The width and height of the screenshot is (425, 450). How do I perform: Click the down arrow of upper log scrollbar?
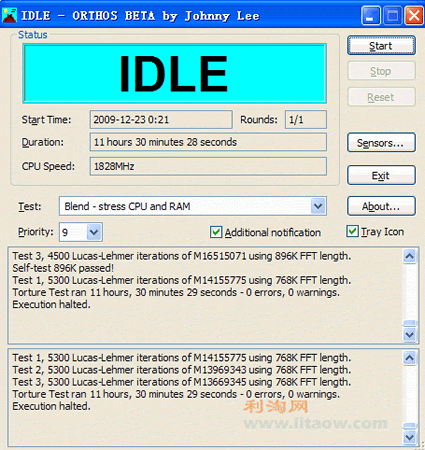pos(409,335)
